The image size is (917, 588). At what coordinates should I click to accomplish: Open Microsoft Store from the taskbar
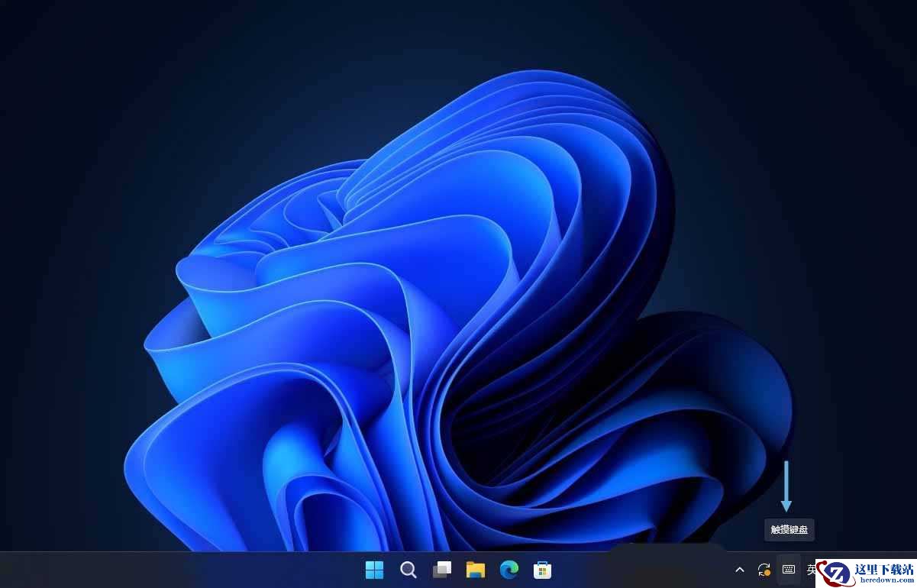[542, 570]
